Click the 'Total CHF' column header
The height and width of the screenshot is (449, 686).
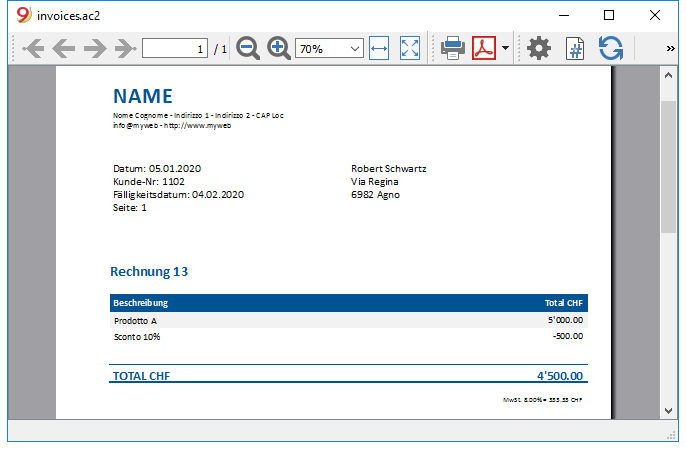pyautogui.click(x=564, y=303)
